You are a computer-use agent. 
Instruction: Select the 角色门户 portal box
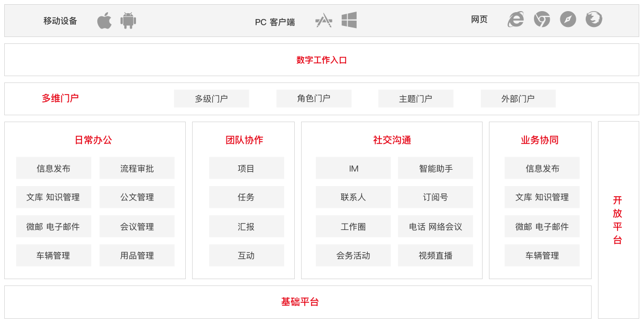pos(314,98)
